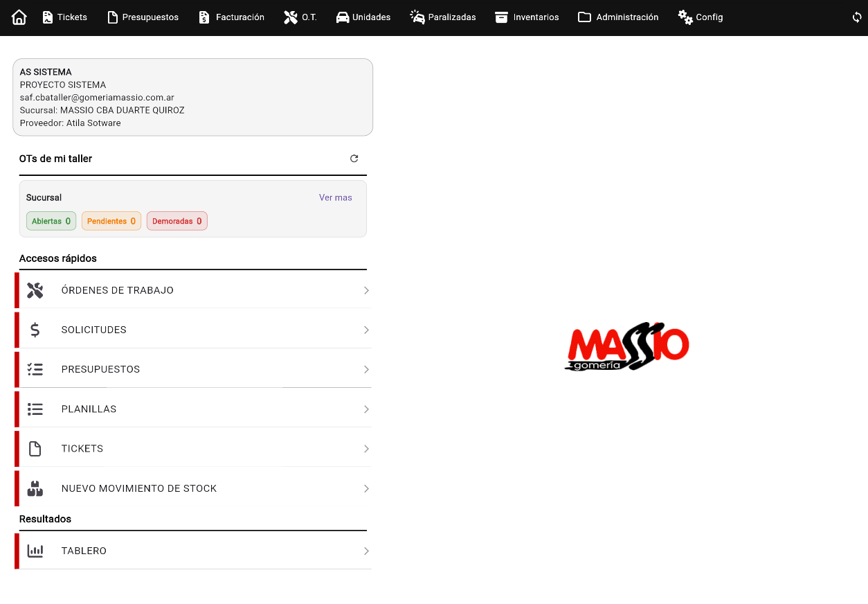Click the Demoradas 0 badge
868x604 pixels.
177,222
